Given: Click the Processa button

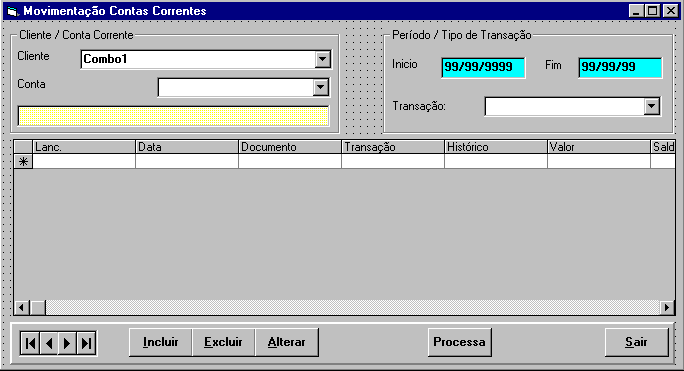Looking at the screenshot, I should pos(459,342).
